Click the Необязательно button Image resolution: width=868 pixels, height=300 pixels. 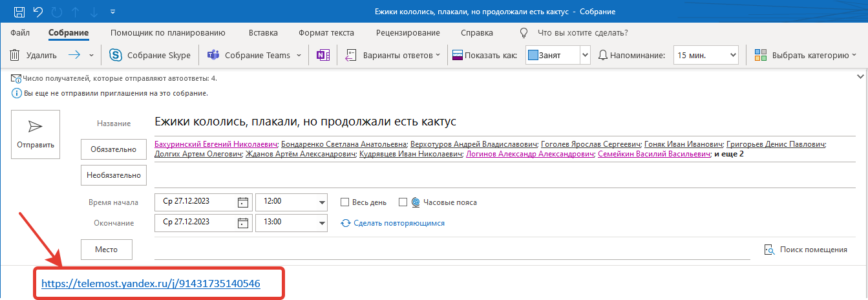(114, 175)
